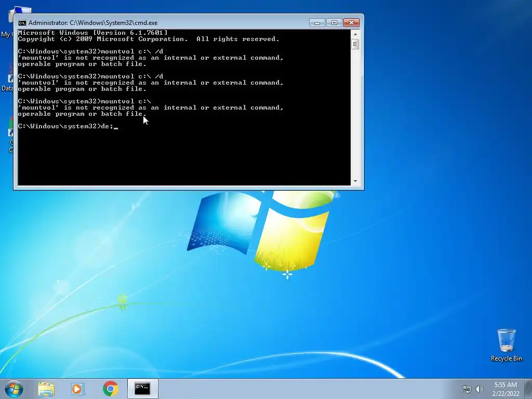Click the last 'operable program or batch file.' line
This screenshot has width=532, height=399.
point(82,114)
